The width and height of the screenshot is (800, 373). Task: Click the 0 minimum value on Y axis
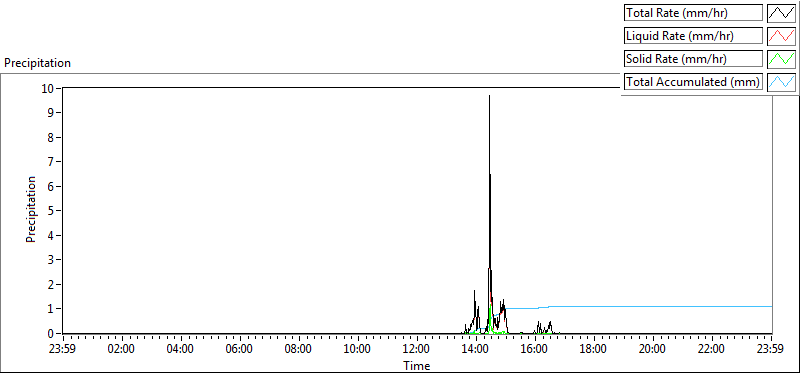pyautogui.click(x=51, y=333)
